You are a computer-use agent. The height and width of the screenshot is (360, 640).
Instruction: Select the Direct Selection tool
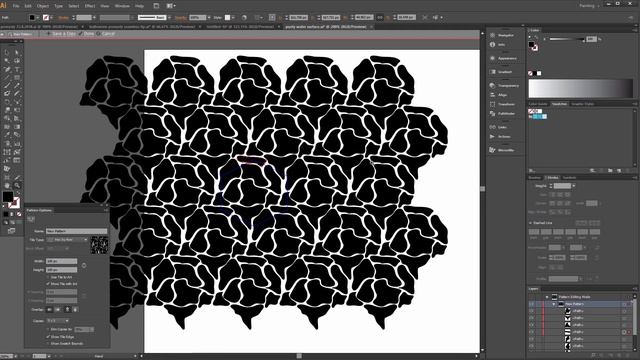pyautogui.click(x=17, y=53)
